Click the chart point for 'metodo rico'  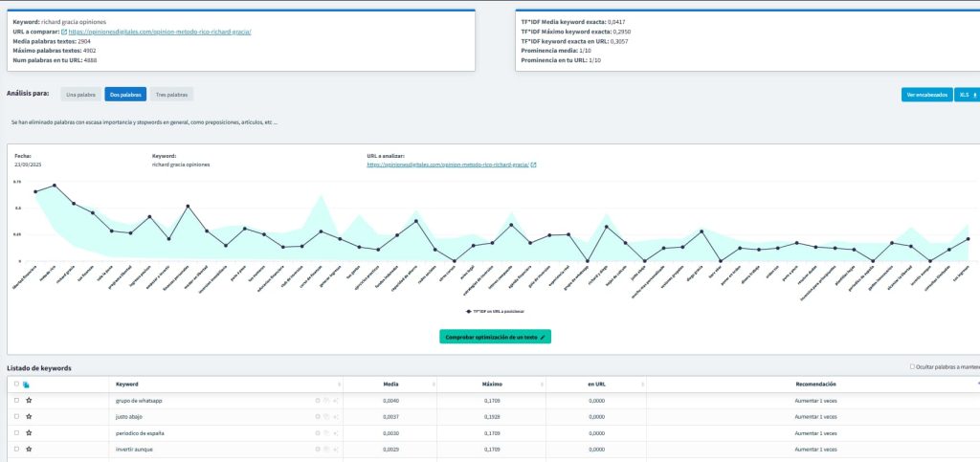click(x=55, y=186)
